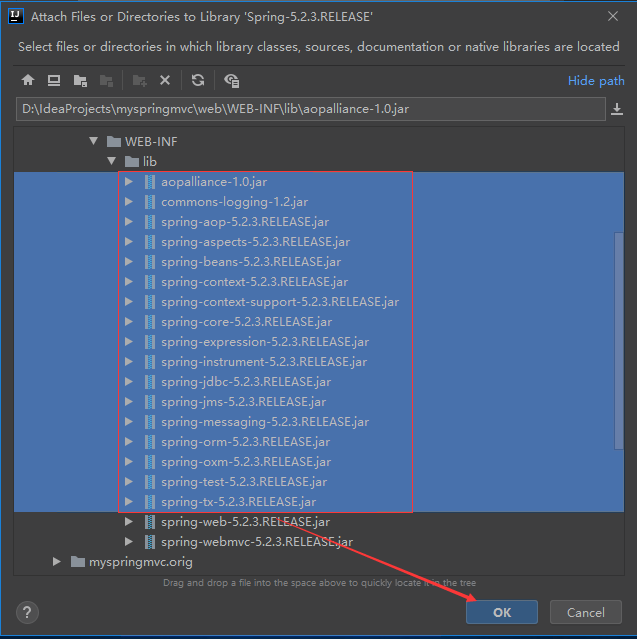Click the Delete (X) toolbar icon
Image resolution: width=637 pixels, height=639 pixels.
pyautogui.click(x=165, y=80)
